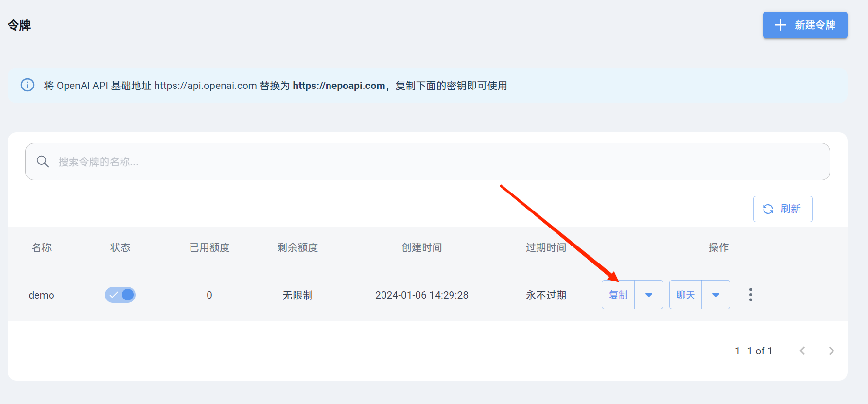Click the 剩余额度 column header

[297, 247]
